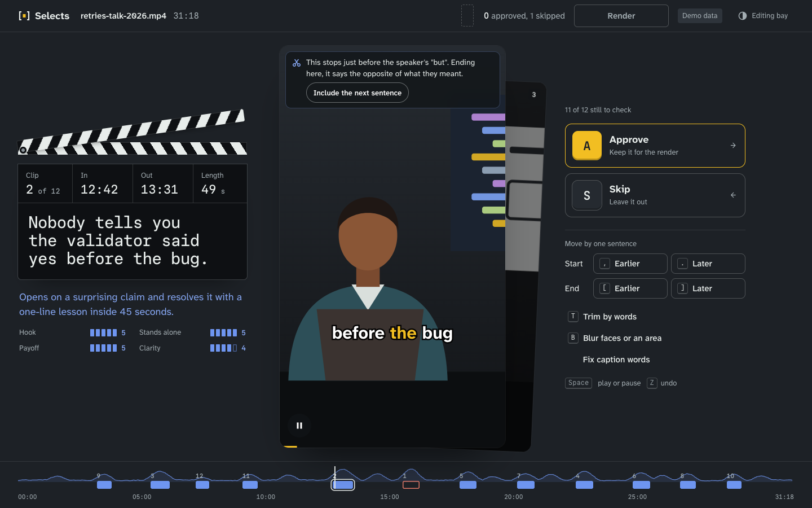The image size is (812, 508).
Task: Click the Render button
Action: click(x=621, y=16)
